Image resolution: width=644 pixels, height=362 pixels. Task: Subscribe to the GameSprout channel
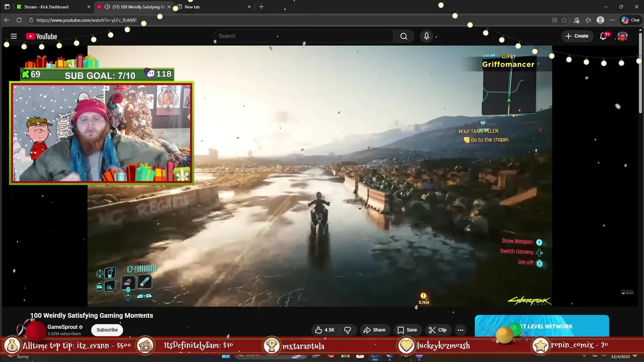coord(107,330)
